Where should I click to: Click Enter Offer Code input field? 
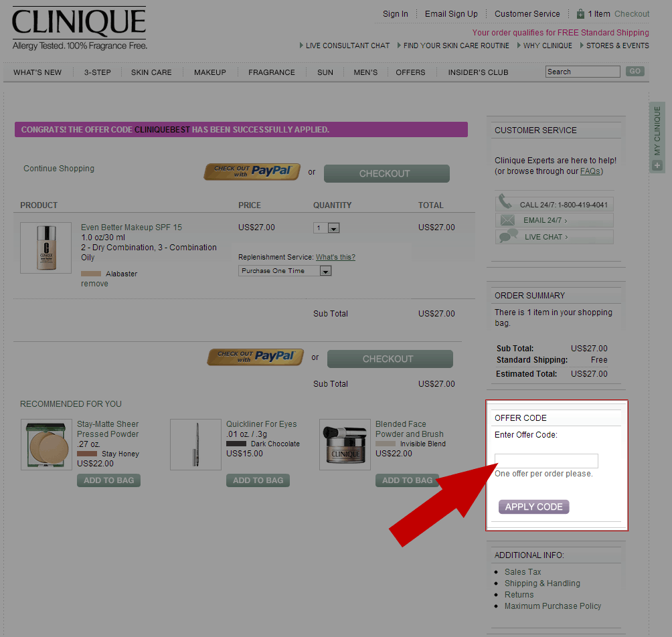[546, 461]
